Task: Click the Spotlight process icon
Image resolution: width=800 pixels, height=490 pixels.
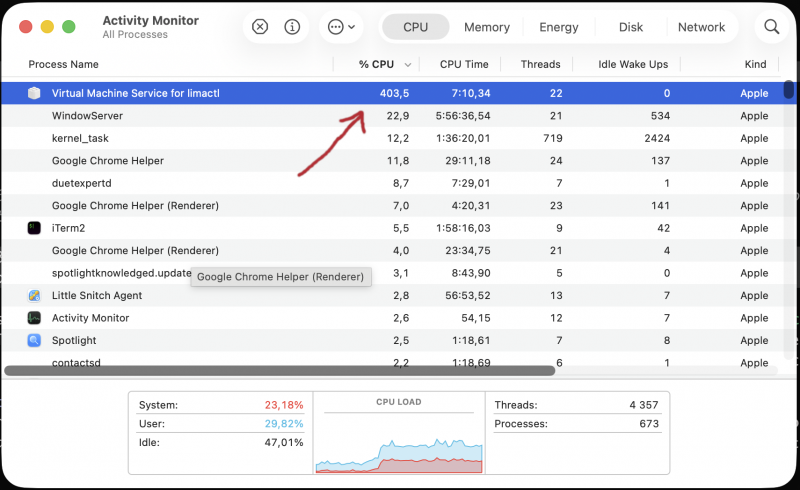Action: [34, 340]
